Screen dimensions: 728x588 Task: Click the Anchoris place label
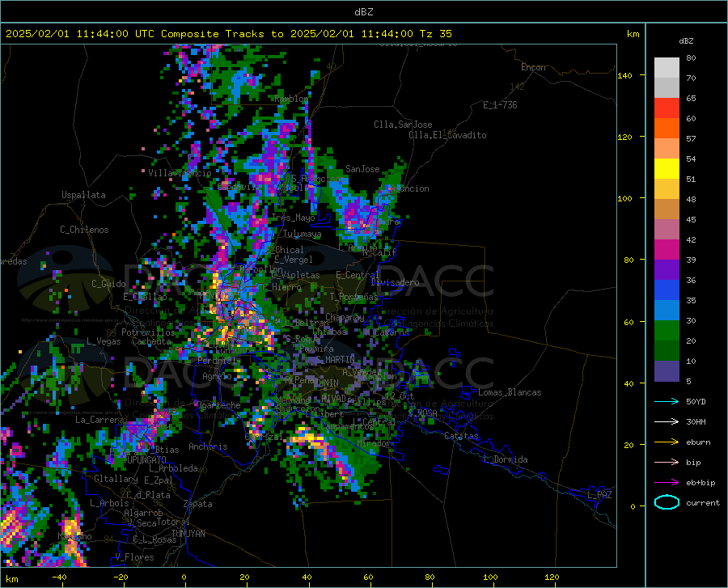208,446
